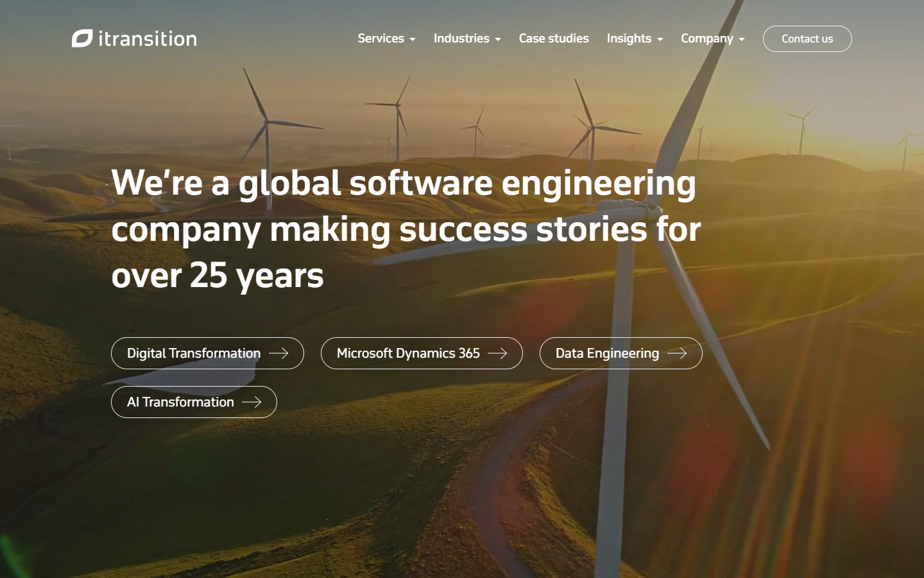Open the AI Transformation link

point(194,402)
